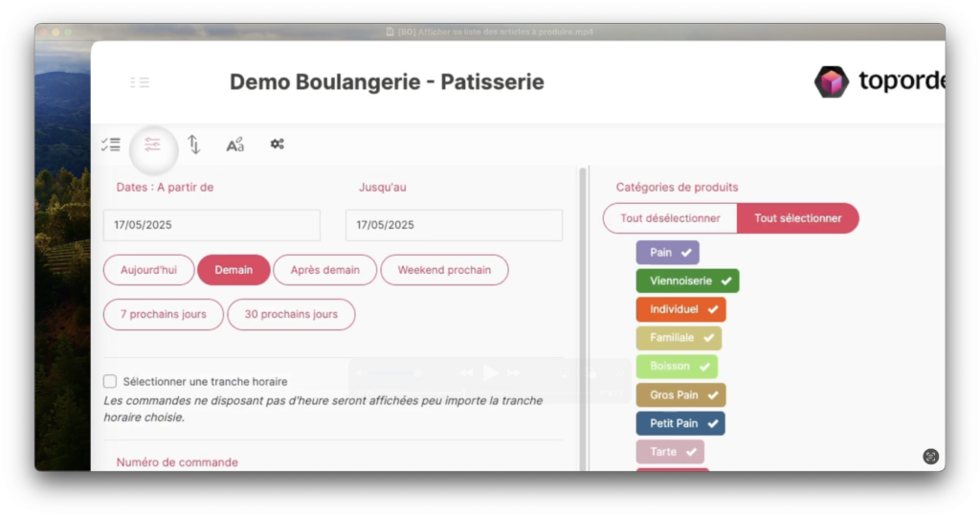Image resolution: width=980 pixels, height=517 pixels.
Task: Toggle the Individuel category tag
Action: (x=680, y=309)
